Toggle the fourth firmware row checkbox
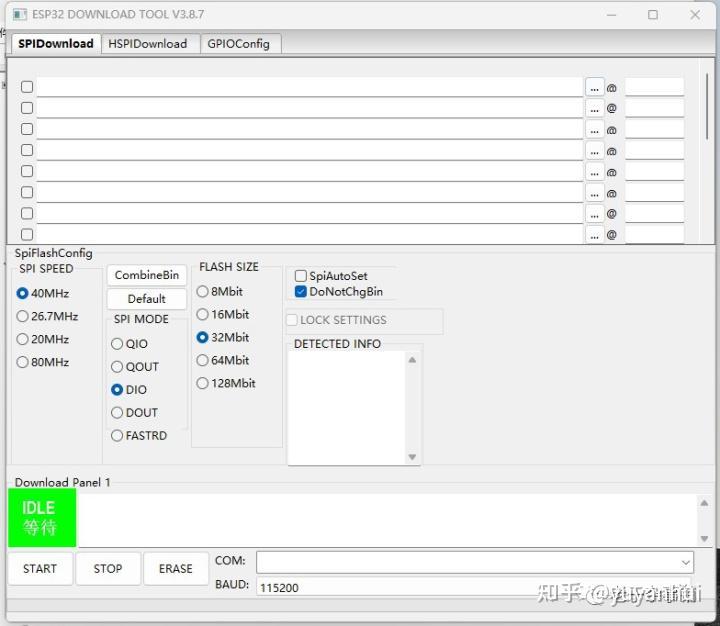This screenshot has width=720, height=626. (27, 150)
